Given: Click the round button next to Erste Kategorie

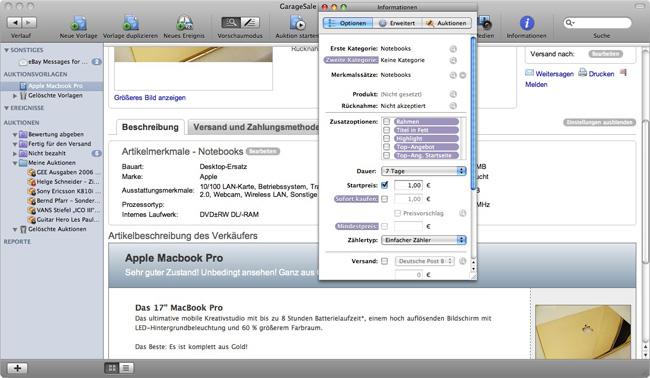Looking at the screenshot, I should coord(453,49).
